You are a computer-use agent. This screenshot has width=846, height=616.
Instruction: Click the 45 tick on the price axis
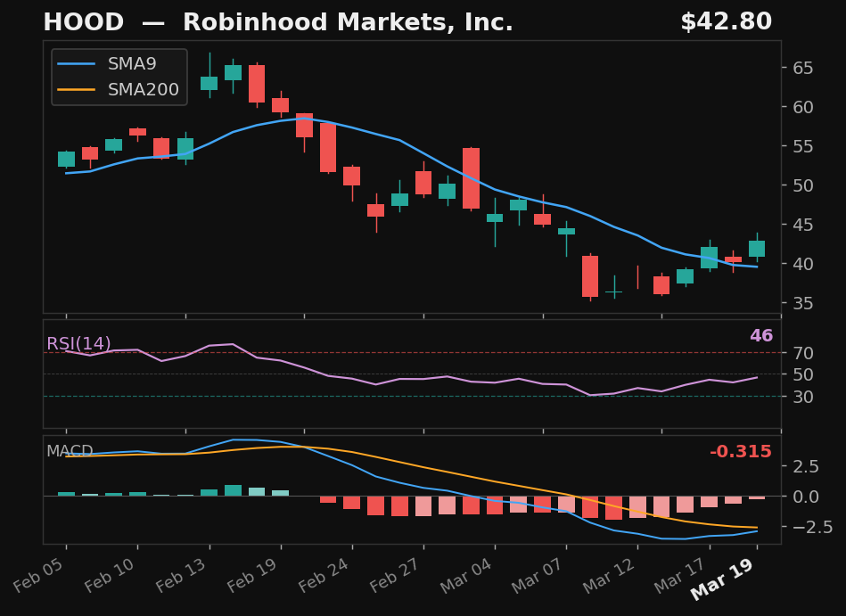[803, 225]
